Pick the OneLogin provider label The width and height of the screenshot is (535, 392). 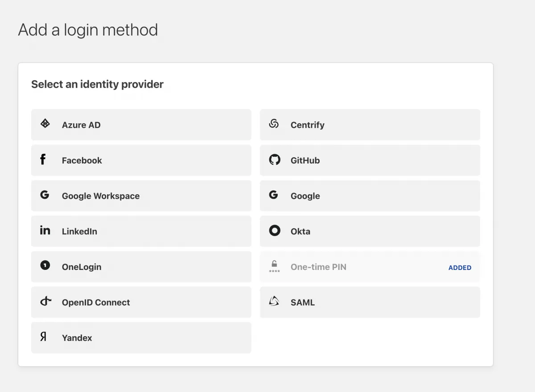point(82,267)
